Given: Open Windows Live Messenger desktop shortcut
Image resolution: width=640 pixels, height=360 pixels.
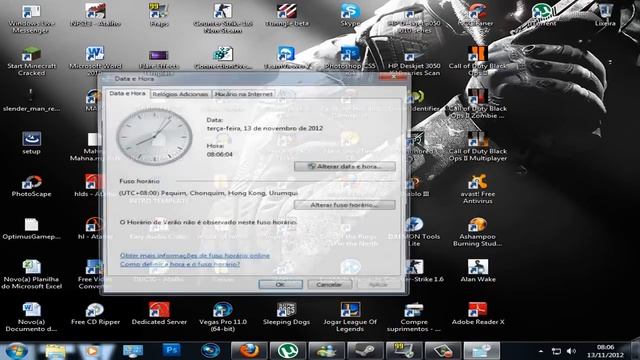Looking at the screenshot, I should tap(31, 18).
